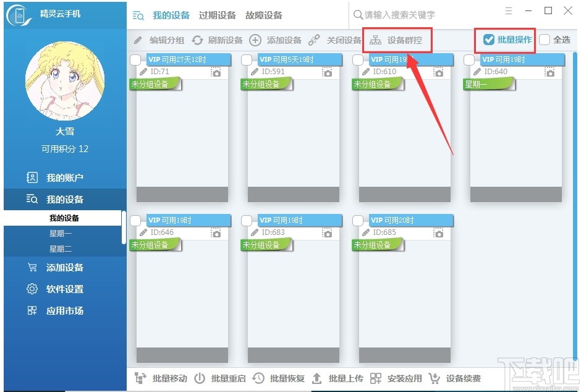Click the add device plus icon in toolbar
Image resolution: width=581 pixels, height=392 pixels.
(255, 40)
